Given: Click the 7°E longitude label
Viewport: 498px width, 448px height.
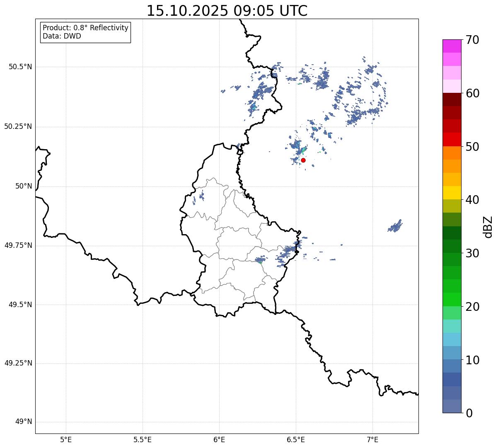Looking at the screenshot, I should click(372, 439).
